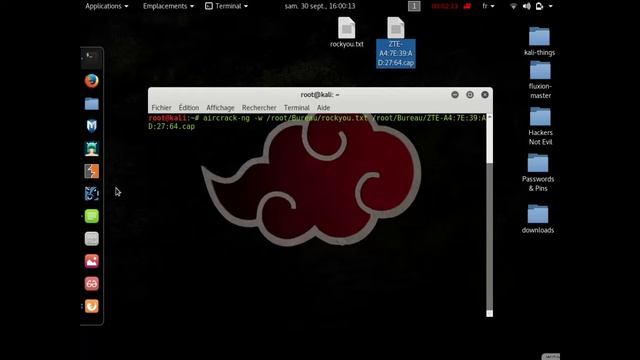Click the green chat app dock icon
Screen dimensions: 640x360
(91, 216)
